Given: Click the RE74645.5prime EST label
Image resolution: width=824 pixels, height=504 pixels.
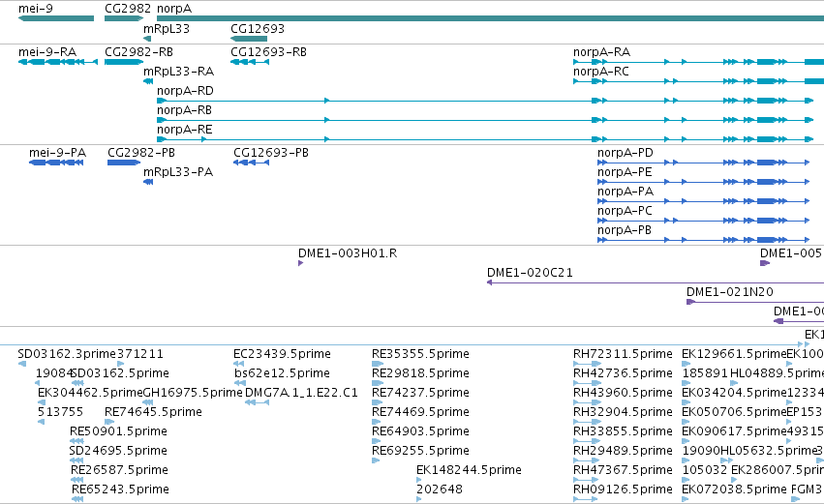Looking at the screenshot, I should point(153,413).
